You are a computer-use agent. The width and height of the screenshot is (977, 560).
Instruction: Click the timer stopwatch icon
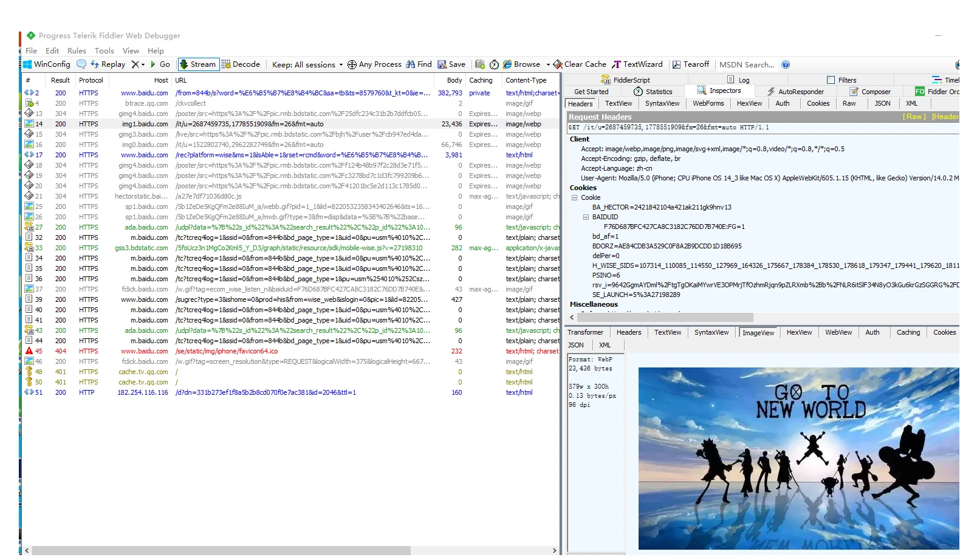point(494,64)
